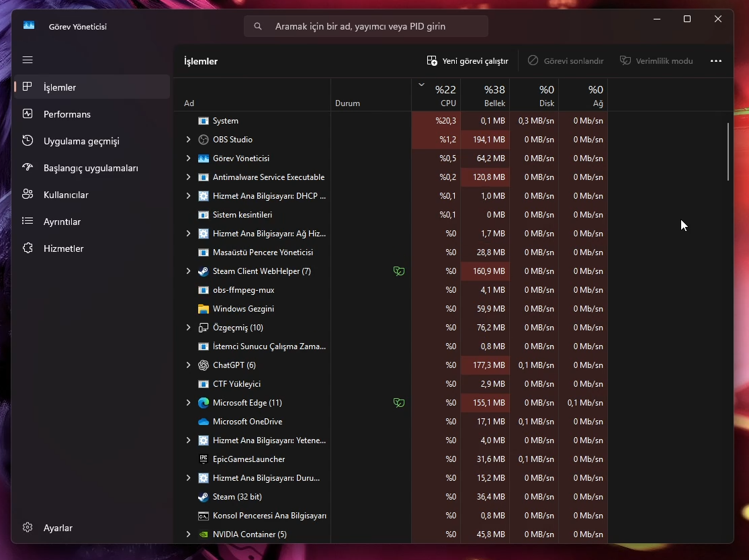This screenshot has height=560, width=749.
Task: Click the Görev Yöneticisi process icon in list
Action: point(204,158)
